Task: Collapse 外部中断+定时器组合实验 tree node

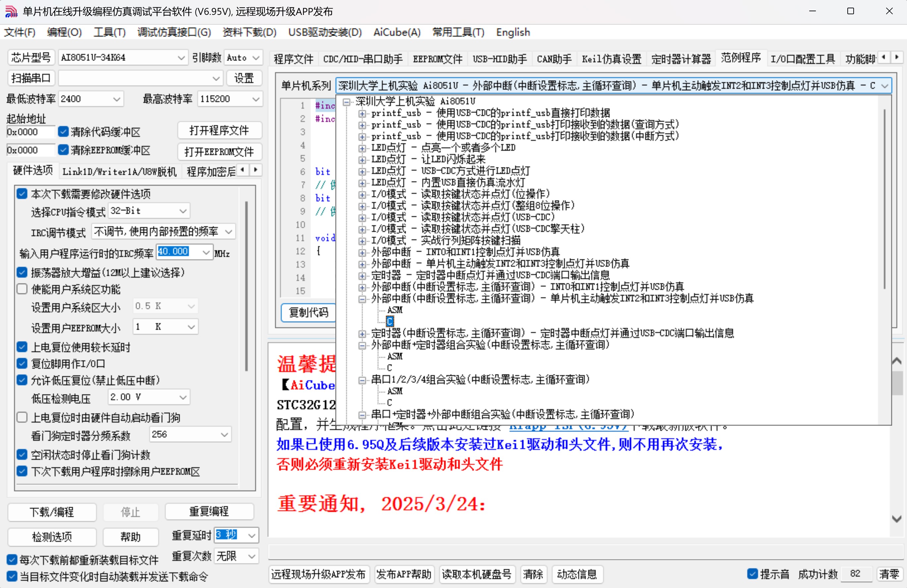Action: point(362,345)
